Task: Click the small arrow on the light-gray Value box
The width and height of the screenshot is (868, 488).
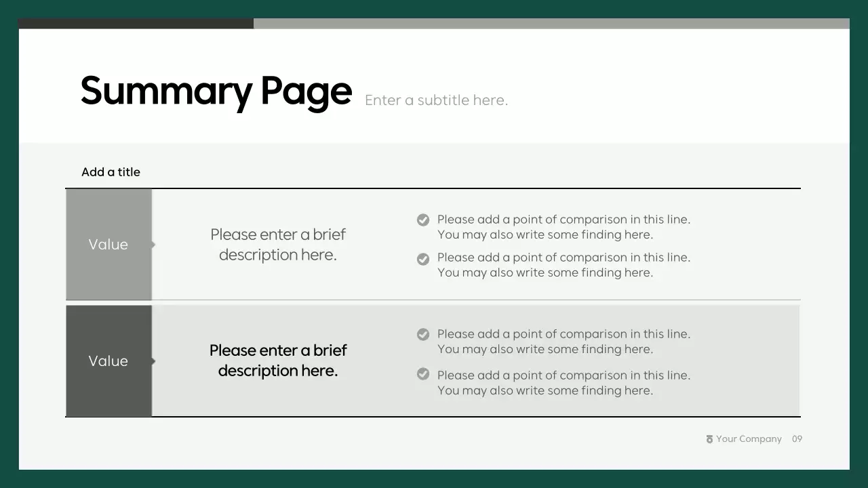Action: coord(153,244)
